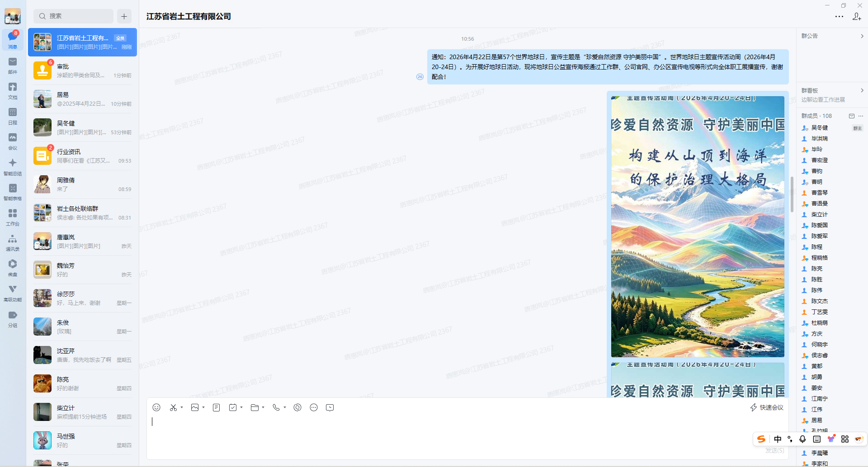868x467 pixels.
Task: Click the 快速会议 quick meeting button
Action: click(x=767, y=407)
